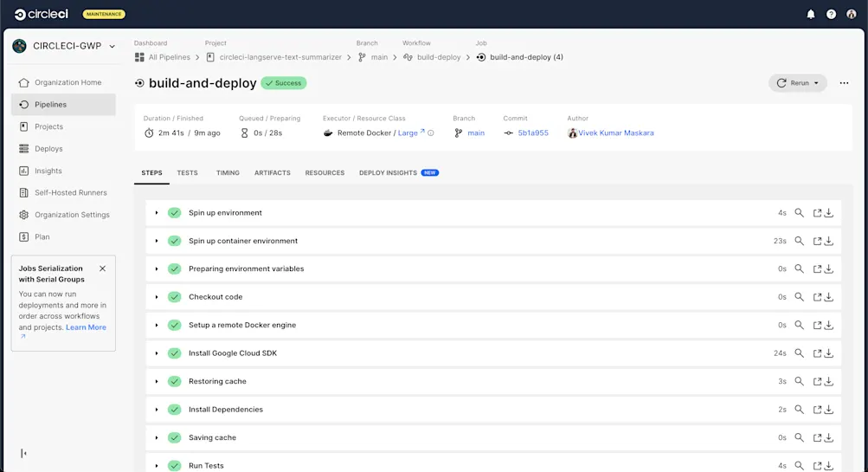The image size is (868, 472).
Task: Expand the Restoring cache step
Action: click(157, 381)
